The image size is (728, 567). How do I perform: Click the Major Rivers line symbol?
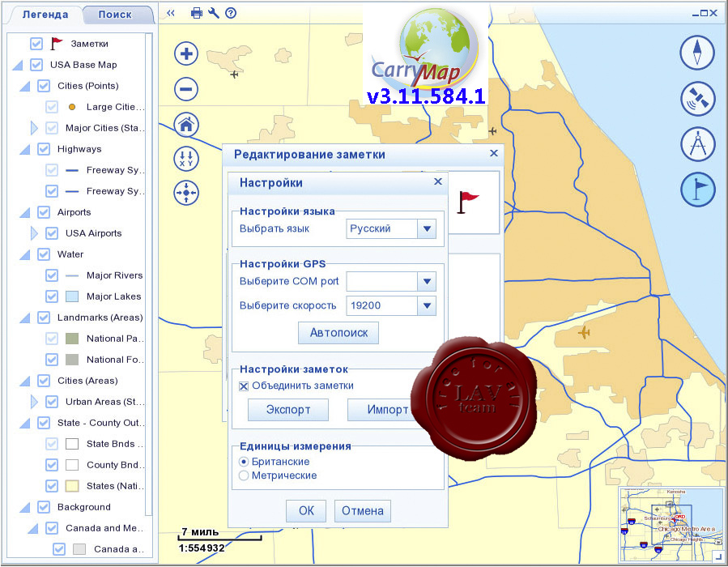[x=72, y=276]
